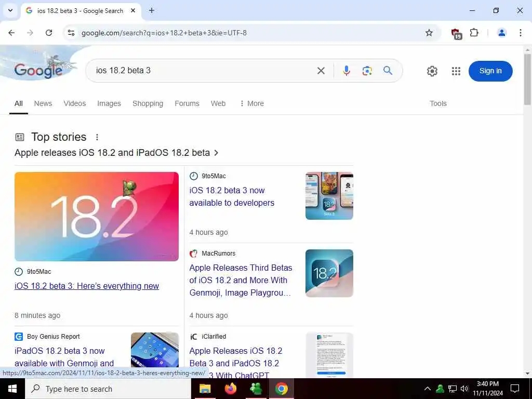Screen dimensions: 532x399
Task: Close the ios 18.2 beta 3 tab
Action: coord(133,10)
